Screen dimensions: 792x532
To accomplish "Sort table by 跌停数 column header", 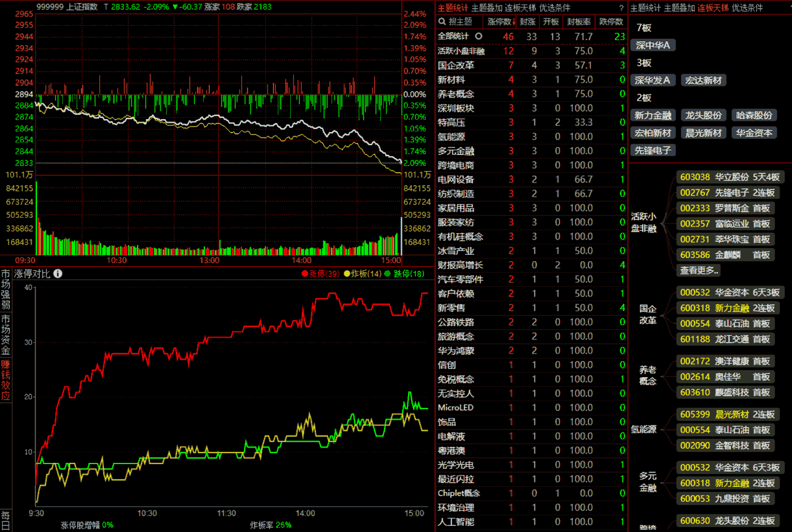I will [x=611, y=22].
